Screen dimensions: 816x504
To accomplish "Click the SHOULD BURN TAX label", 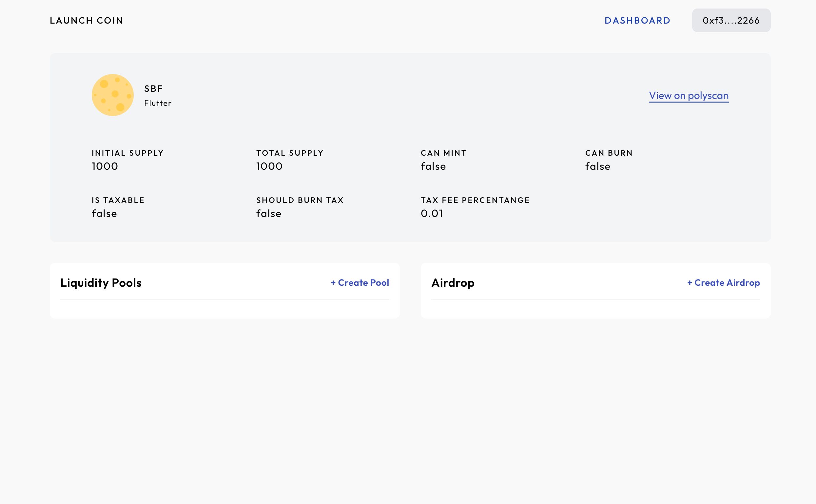I will tap(300, 200).
